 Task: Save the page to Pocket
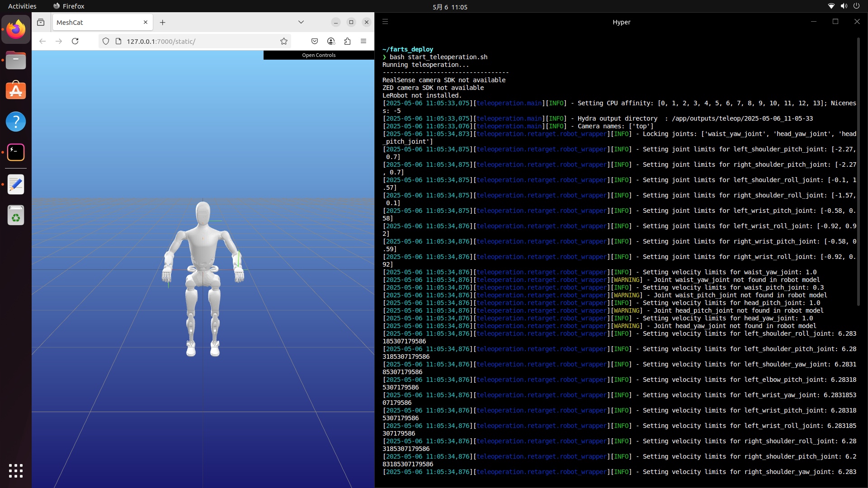[x=315, y=41]
